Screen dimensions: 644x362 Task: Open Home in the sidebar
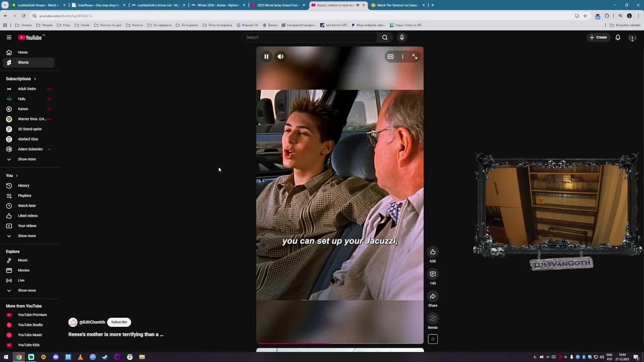coord(28,52)
